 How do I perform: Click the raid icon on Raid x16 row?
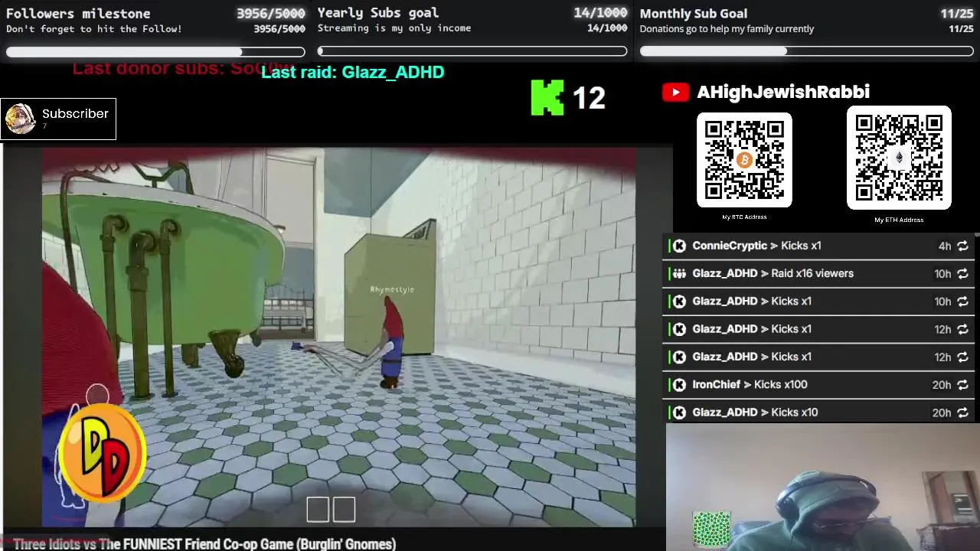(679, 273)
